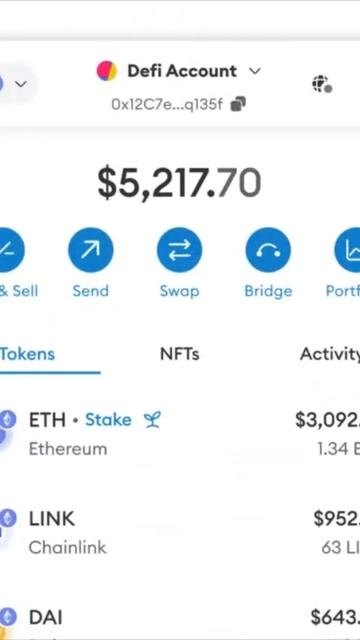
Task: Tap the Bridge icon button
Action: click(268, 250)
